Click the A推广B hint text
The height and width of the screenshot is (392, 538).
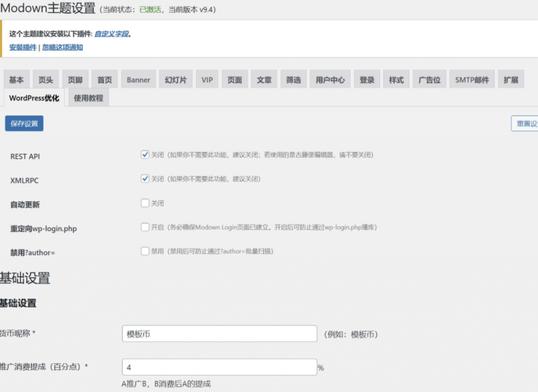coord(166,384)
